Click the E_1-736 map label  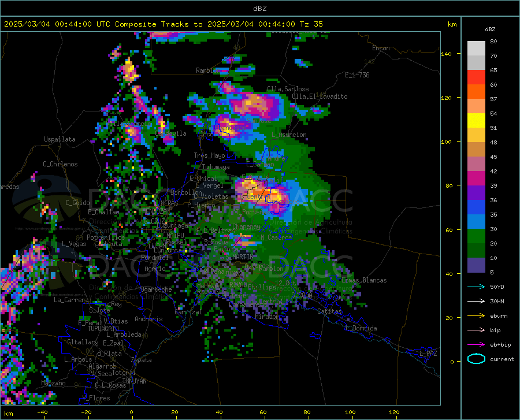(357, 75)
